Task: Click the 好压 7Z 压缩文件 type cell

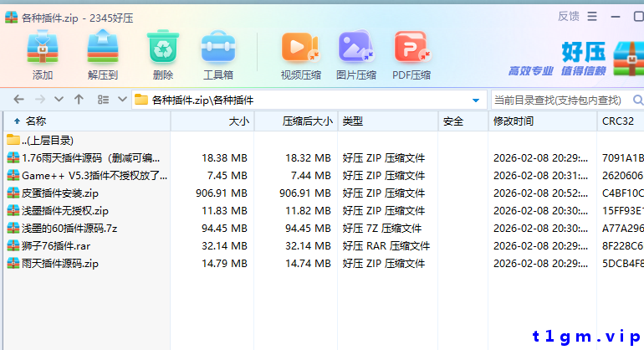Action: tap(382, 229)
